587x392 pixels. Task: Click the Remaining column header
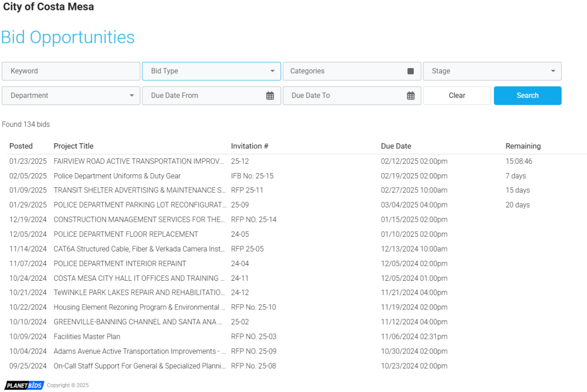point(523,146)
